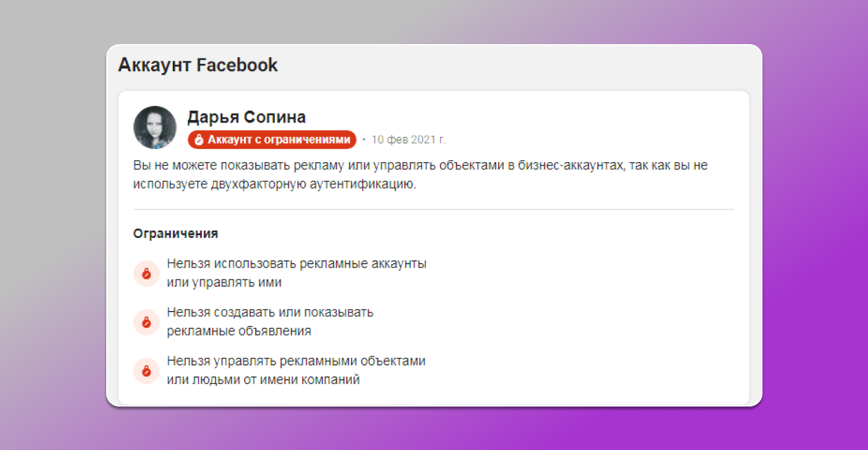Screen dimensions: 868x450
Task: Expand the restriction about managing ad objects
Action: click(x=294, y=370)
